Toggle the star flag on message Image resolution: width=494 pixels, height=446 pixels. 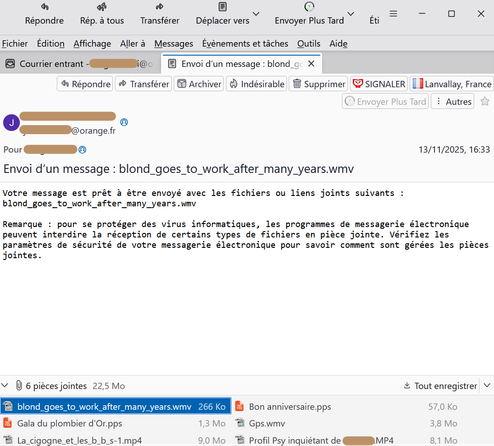[485, 101]
